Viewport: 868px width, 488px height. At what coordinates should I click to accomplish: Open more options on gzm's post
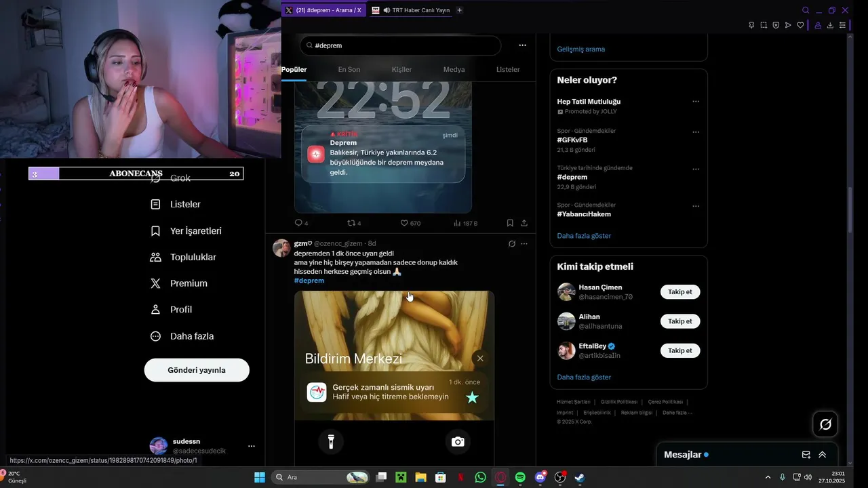[524, 244]
